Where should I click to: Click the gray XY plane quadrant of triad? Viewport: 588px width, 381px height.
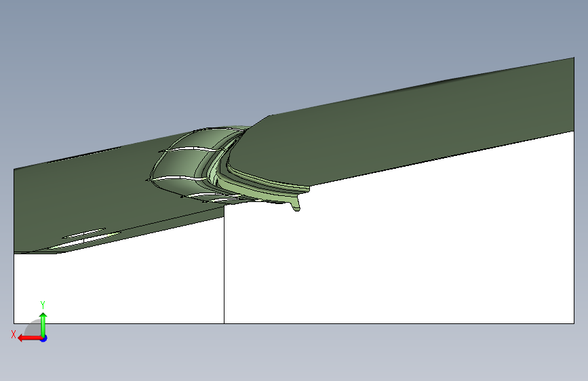34,329
